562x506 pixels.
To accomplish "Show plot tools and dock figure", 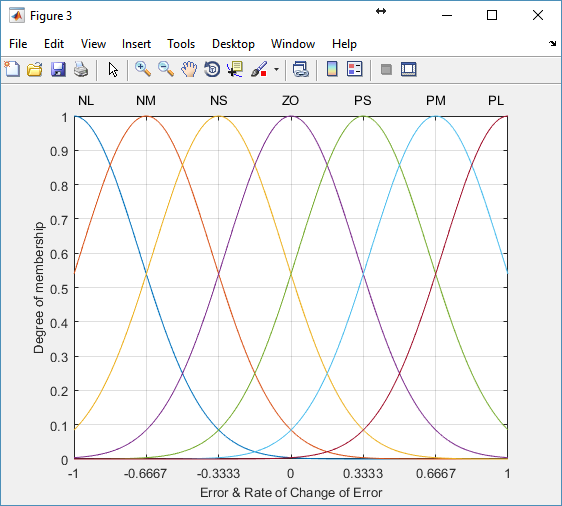I will click(x=409, y=69).
